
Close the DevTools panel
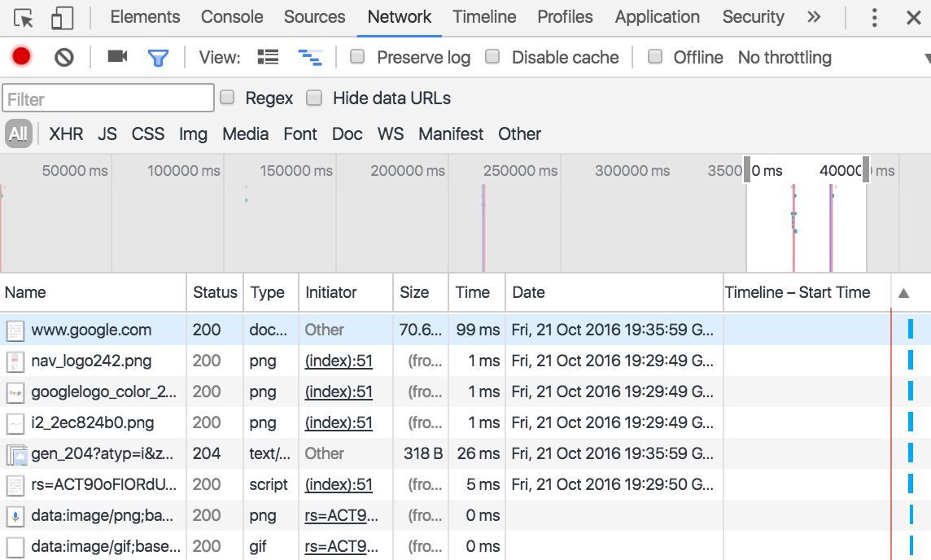pyautogui.click(x=914, y=18)
